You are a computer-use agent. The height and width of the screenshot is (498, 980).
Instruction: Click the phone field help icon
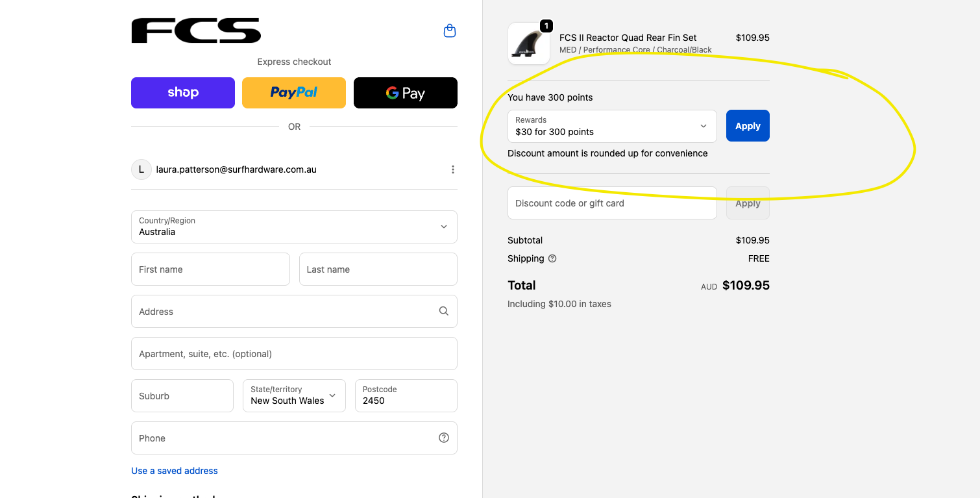coord(444,438)
